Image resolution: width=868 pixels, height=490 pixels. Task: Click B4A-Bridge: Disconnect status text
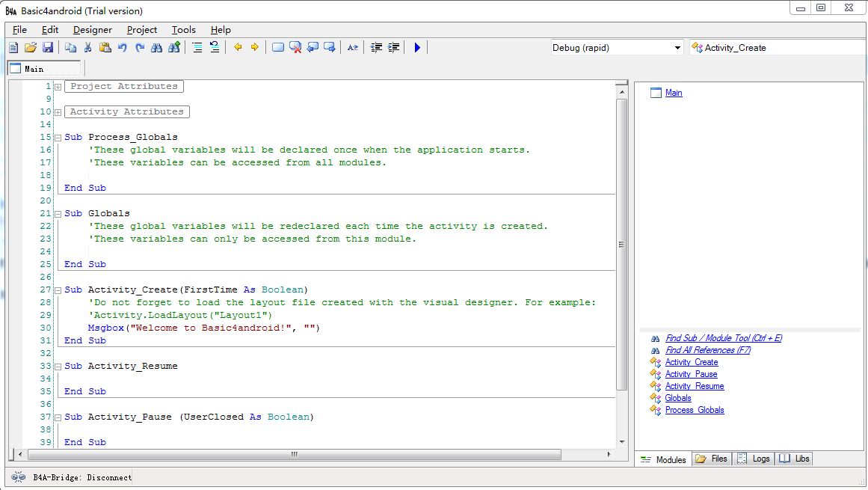[x=82, y=477]
